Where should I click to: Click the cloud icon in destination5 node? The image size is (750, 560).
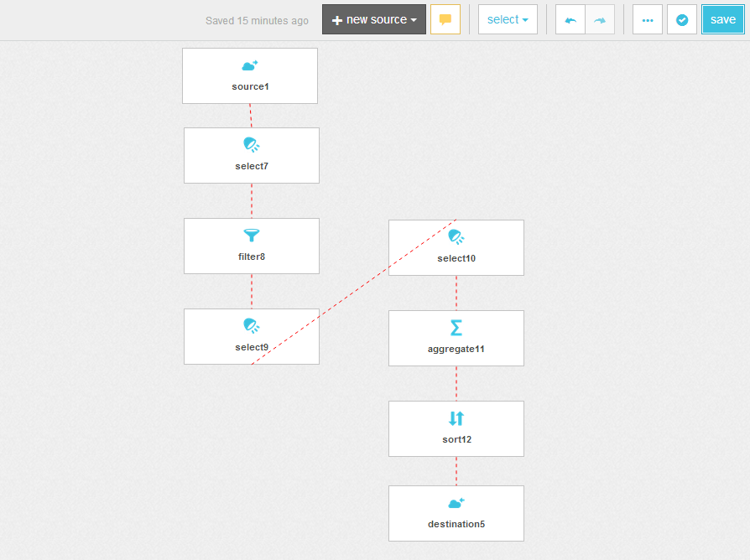tap(456, 503)
